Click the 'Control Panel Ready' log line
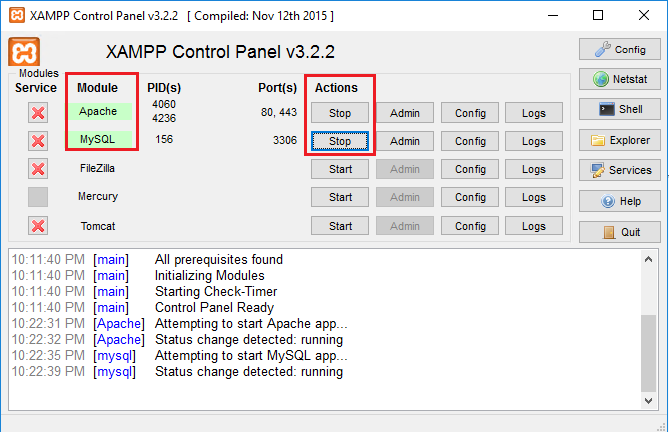Image resolution: width=669 pixels, height=432 pixels. pos(214,307)
